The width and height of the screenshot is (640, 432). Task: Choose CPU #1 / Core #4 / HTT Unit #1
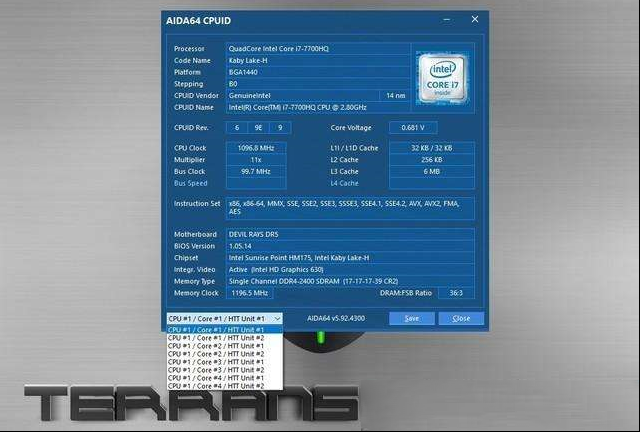click(x=224, y=378)
